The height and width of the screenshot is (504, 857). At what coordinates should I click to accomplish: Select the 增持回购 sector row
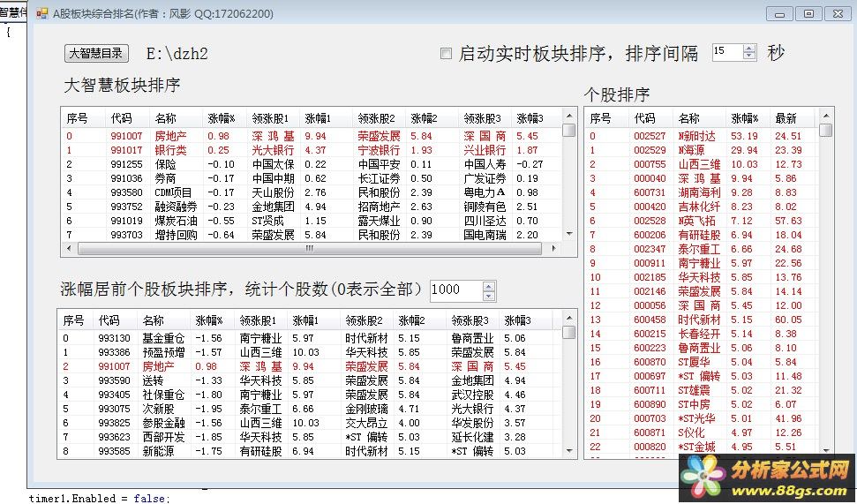coord(312,235)
